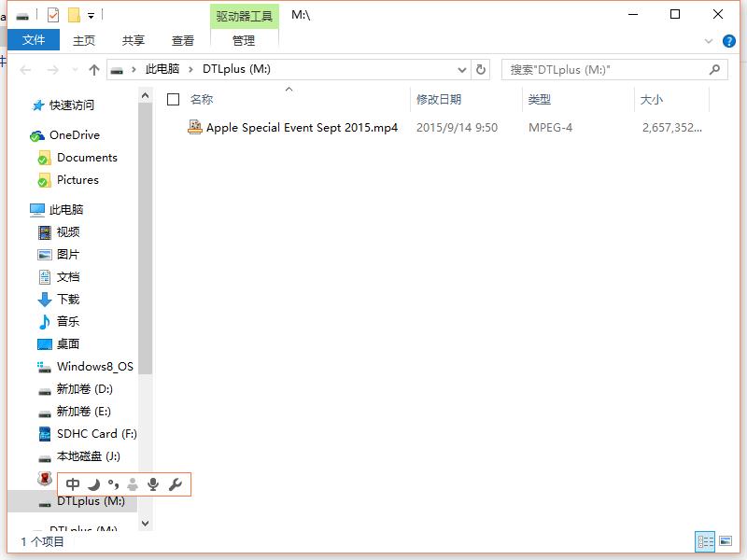The height and width of the screenshot is (560, 747).
Task: Click the Up one level arrow
Action: pos(94,70)
